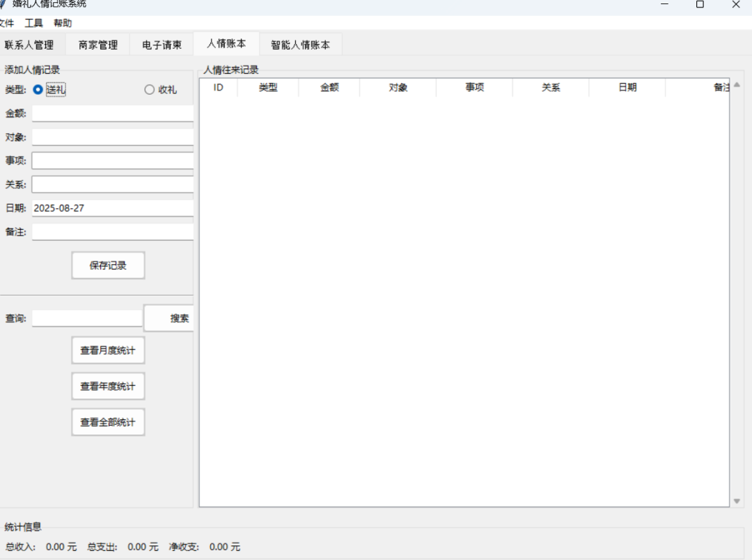Click the 事项 column header

475,87
